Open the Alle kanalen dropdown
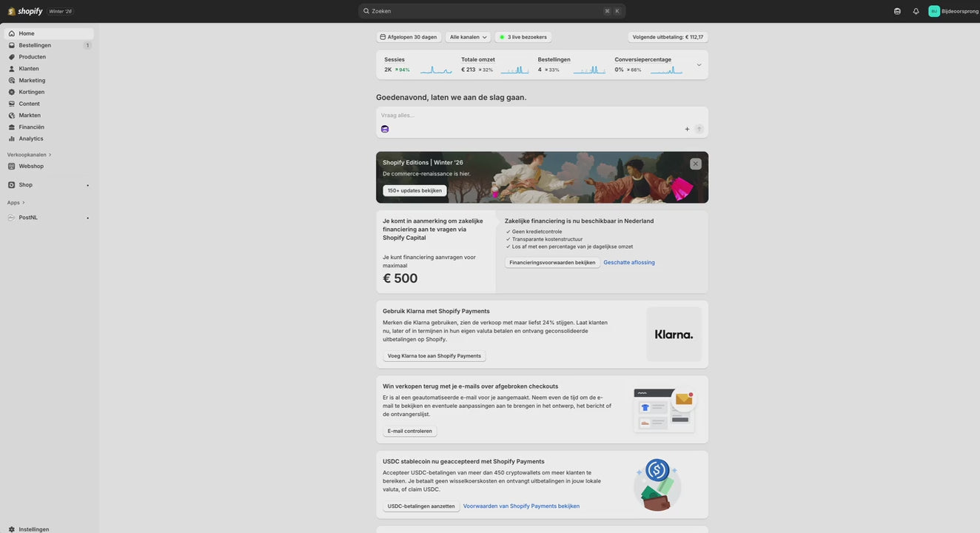 (468, 37)
